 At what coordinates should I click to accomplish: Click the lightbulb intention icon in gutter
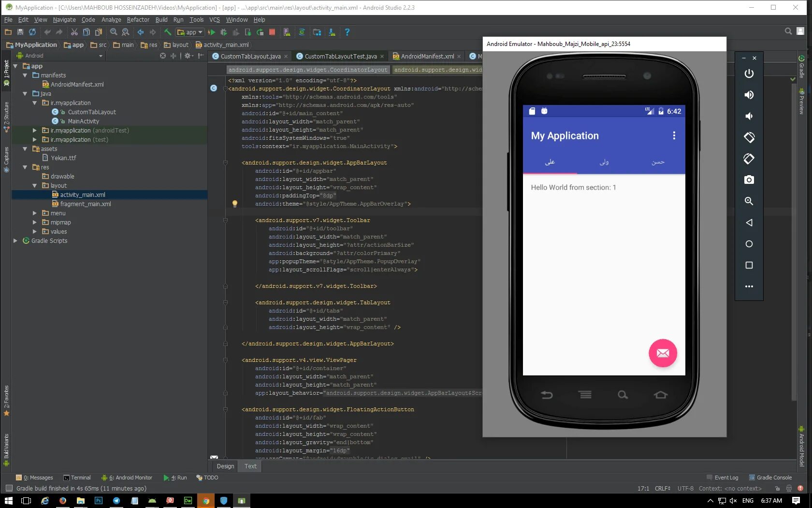tap(235, 204)
